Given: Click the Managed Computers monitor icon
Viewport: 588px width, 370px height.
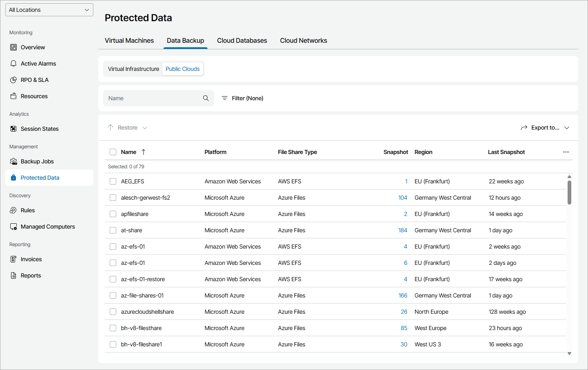Looking at the screenshot, I should 13,227.
